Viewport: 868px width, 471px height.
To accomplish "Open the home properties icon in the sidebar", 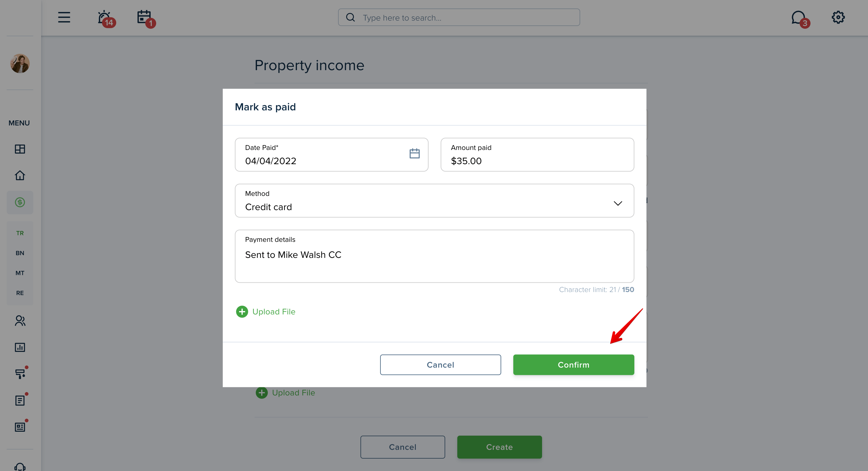I will point(20,175).
